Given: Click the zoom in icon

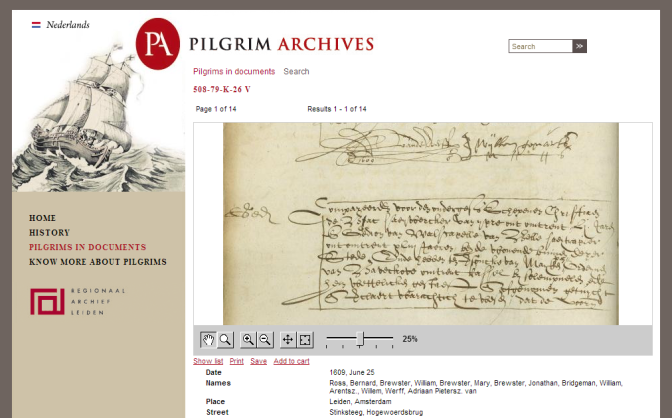Looking at the screenshot, I should click(x=248, y=340).
